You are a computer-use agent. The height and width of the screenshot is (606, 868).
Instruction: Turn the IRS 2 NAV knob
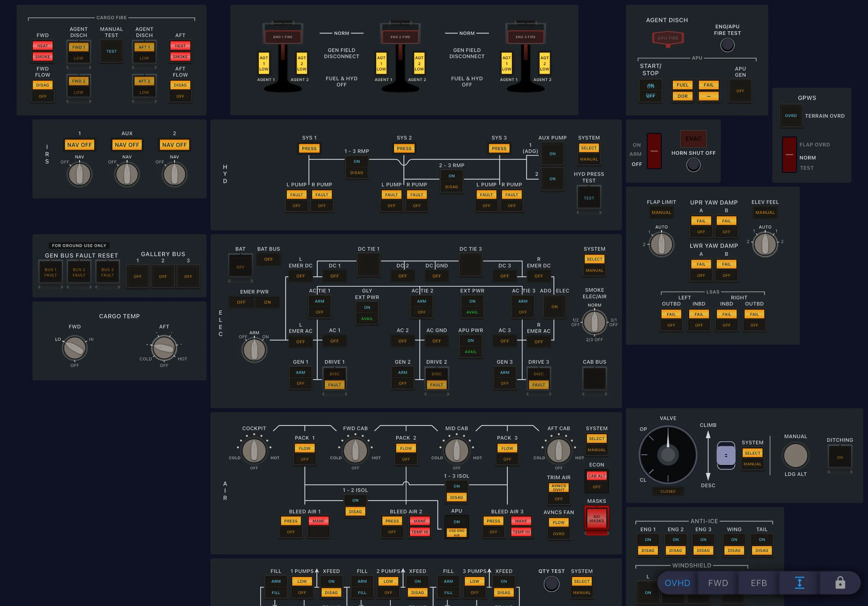[174, 174]
